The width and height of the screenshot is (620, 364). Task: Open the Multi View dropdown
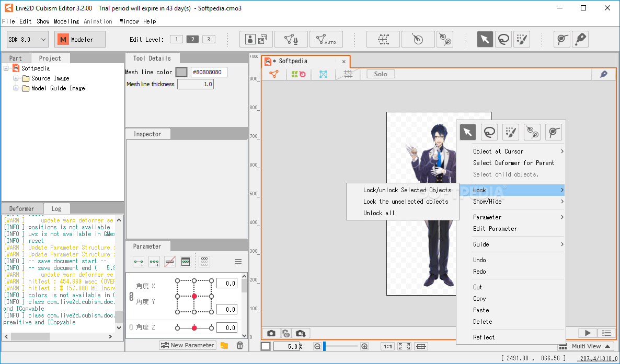[x=587, y=346]
